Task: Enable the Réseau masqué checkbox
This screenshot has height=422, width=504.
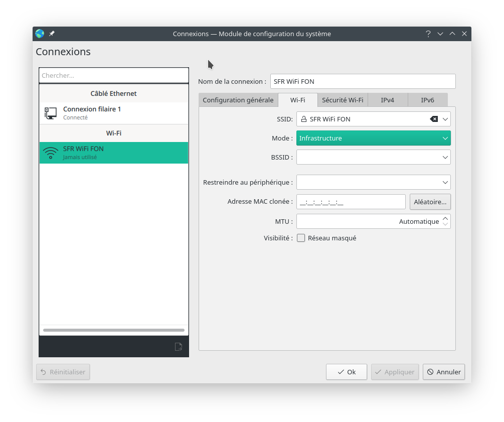Action: point(301,238)
